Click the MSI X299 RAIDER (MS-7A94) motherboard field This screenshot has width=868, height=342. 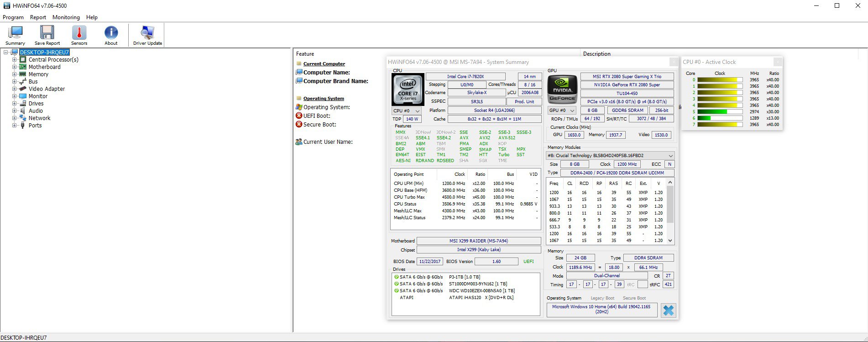[479, 241]
